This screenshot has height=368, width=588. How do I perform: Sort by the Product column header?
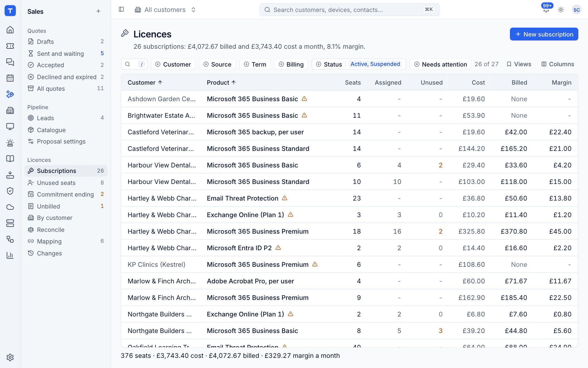(x=221, y=82)
